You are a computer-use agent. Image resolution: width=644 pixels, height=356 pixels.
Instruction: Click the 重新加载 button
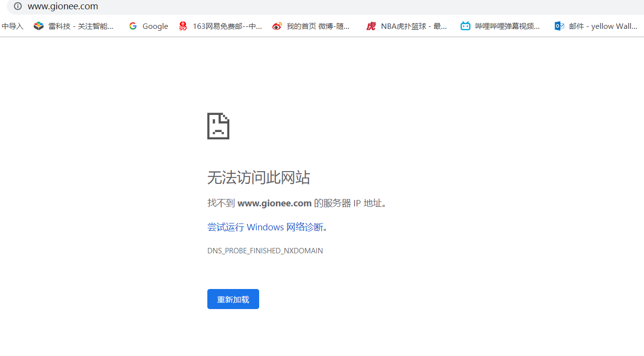point(233,299)
